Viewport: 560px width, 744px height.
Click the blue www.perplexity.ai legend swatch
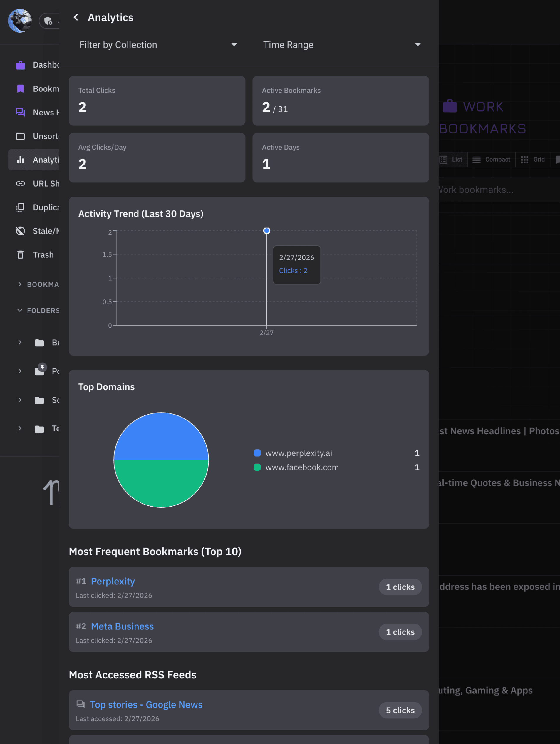[x=257, y=453]
